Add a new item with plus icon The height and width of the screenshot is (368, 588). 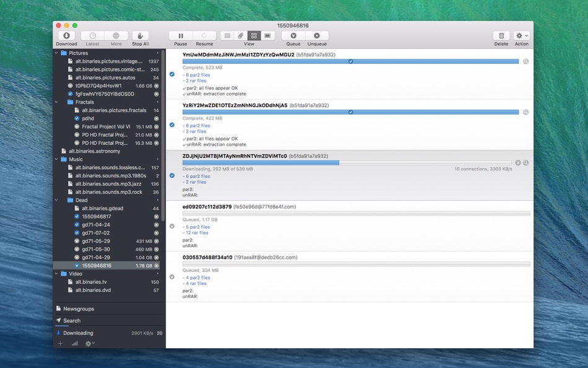click(x=61, y=343)
